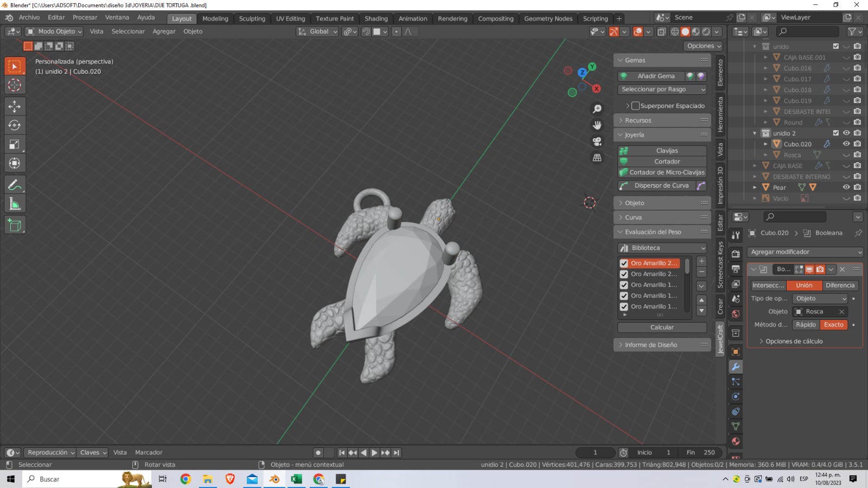Select the Measure tool
Viewport: 868px width, 488px height.
tap(15, 204)
